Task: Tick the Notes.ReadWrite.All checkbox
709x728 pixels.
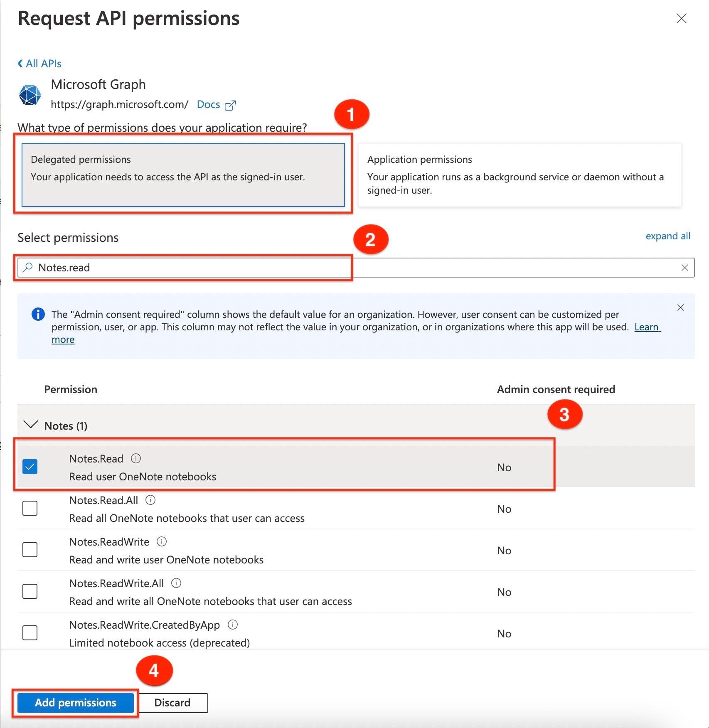Action: 30,591
